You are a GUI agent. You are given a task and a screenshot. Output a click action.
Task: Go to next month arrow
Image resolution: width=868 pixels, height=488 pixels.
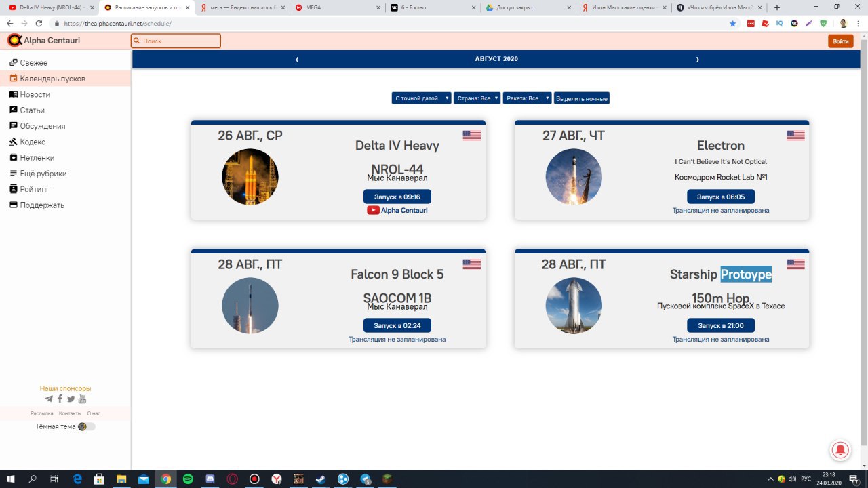(x=697, y=59)
